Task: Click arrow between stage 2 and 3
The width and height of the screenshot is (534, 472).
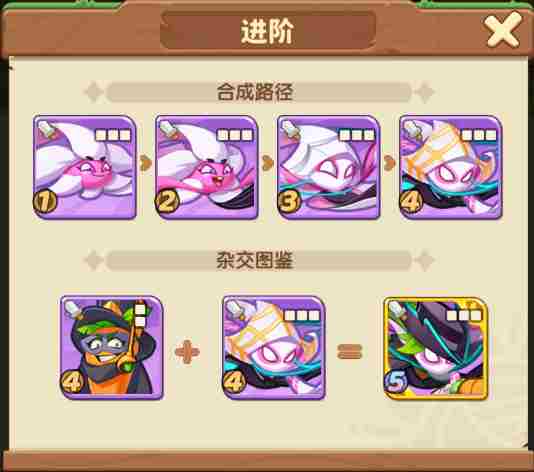Action: point(267,163)
